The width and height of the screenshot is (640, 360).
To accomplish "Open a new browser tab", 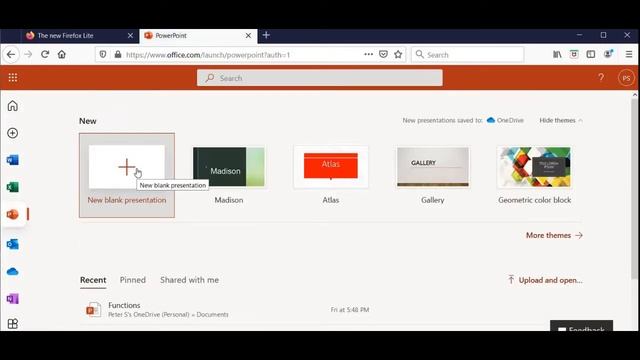I will (266, 36).
